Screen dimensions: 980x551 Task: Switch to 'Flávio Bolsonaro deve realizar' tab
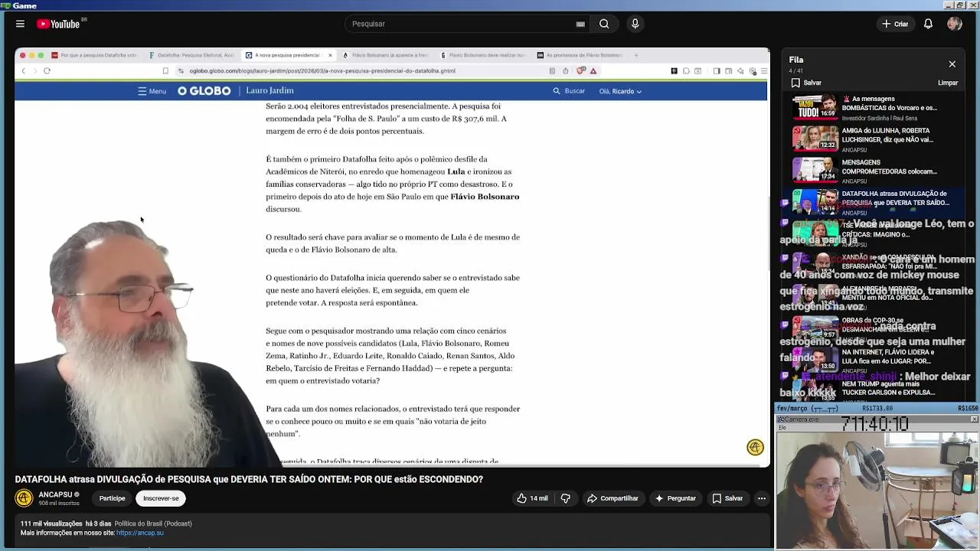point(482,55)
